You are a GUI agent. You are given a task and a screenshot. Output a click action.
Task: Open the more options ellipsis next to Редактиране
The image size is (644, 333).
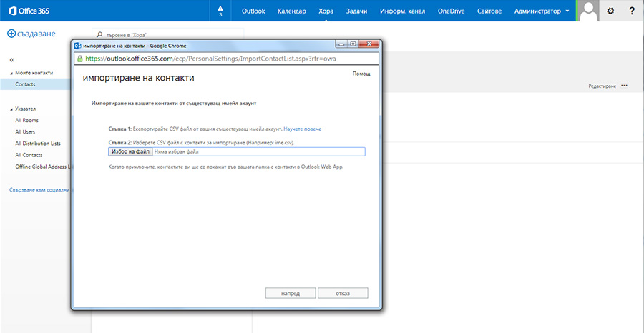[x=624, y=86]
